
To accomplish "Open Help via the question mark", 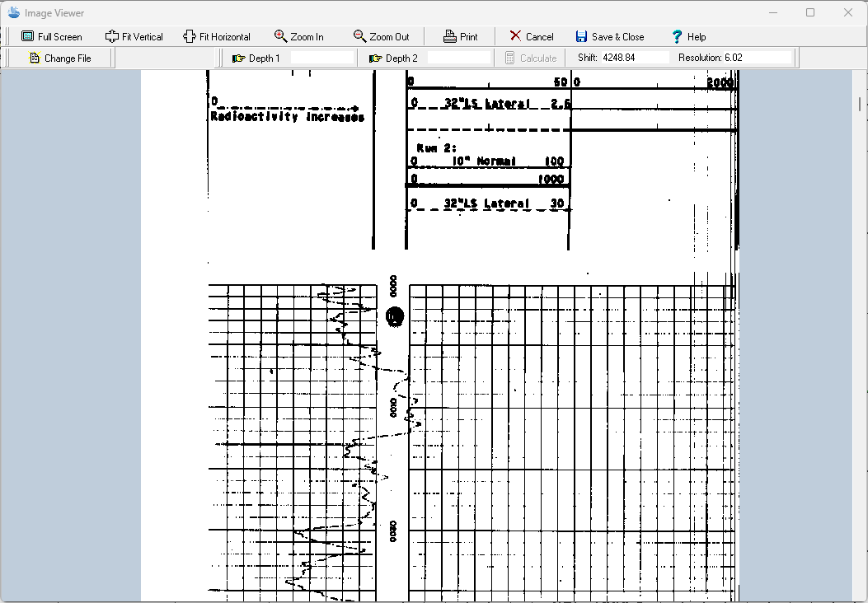I will tap(688, 36).
